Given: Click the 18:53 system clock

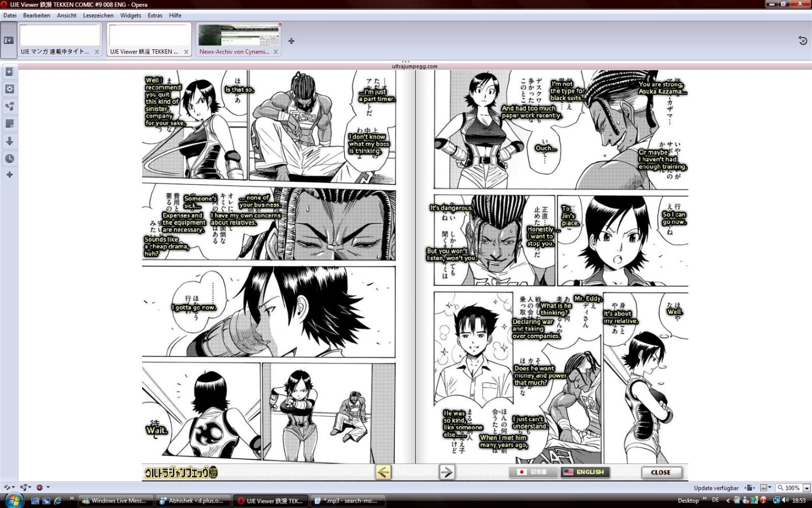Looking at the screenshot, I should click(799, 500).
